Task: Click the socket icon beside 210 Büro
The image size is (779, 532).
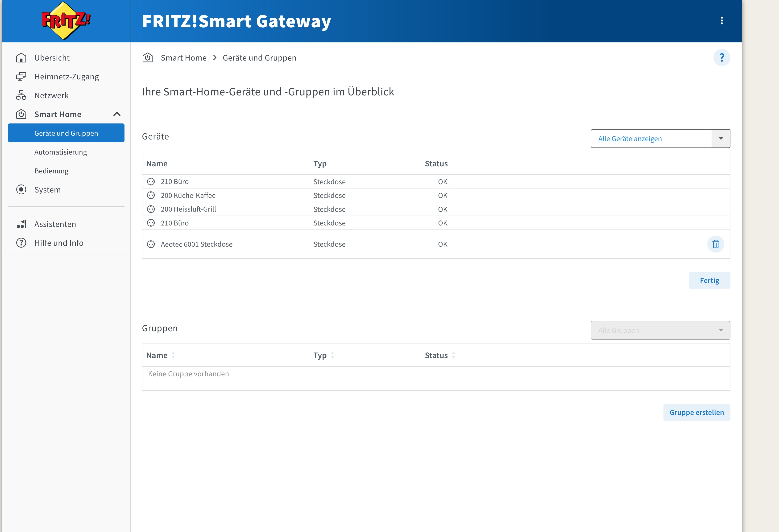Action: (x=151, y=182)
